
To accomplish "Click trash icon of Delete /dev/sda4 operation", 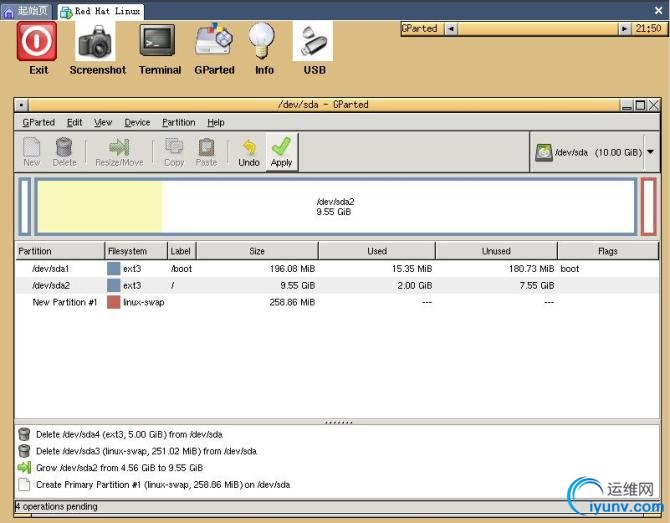I will click(24, 434).
